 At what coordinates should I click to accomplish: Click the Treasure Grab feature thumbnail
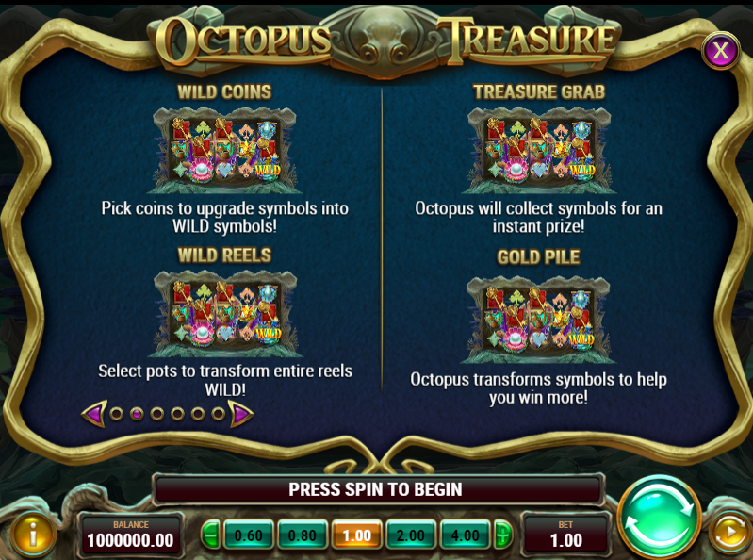539,150
